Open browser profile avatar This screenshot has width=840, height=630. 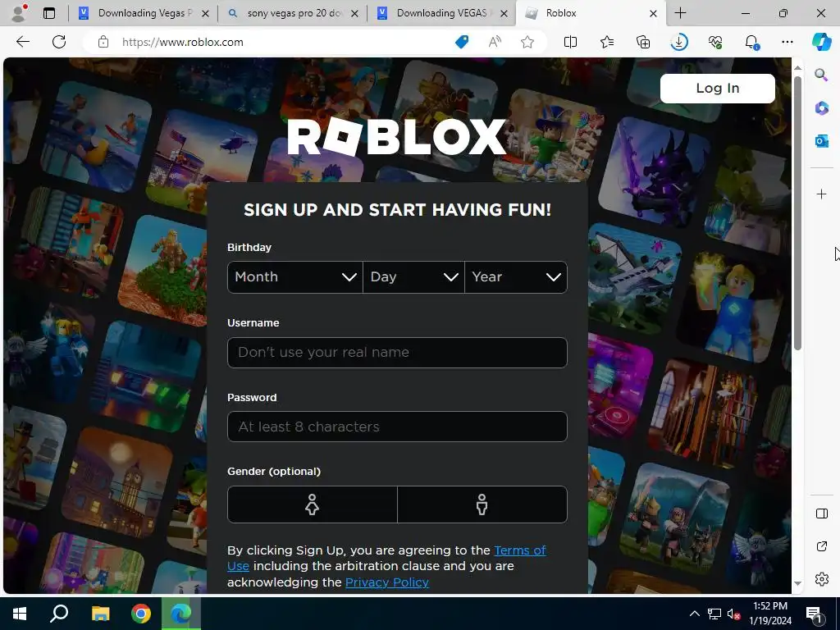[x=18, y=13]
